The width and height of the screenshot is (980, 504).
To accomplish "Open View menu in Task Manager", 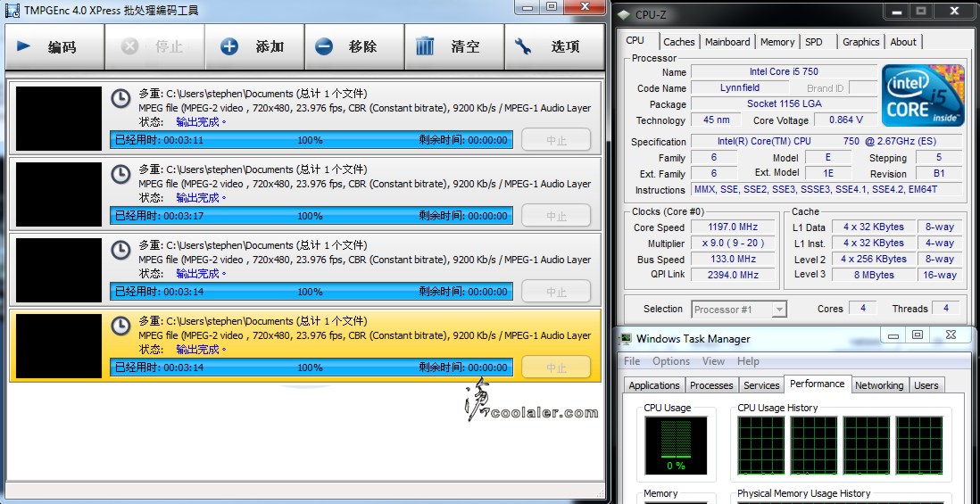I will [713, 361].
